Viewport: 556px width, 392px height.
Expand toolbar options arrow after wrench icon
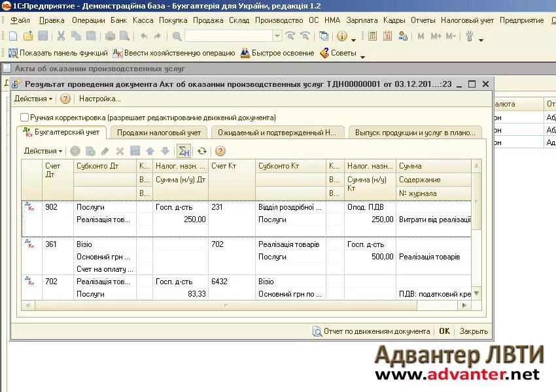pos(481,40)
